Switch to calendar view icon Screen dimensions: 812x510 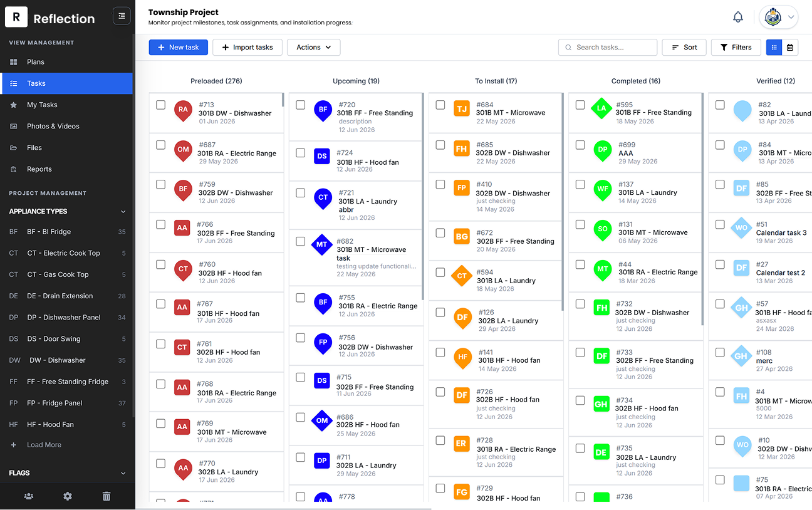coord(790,47)
